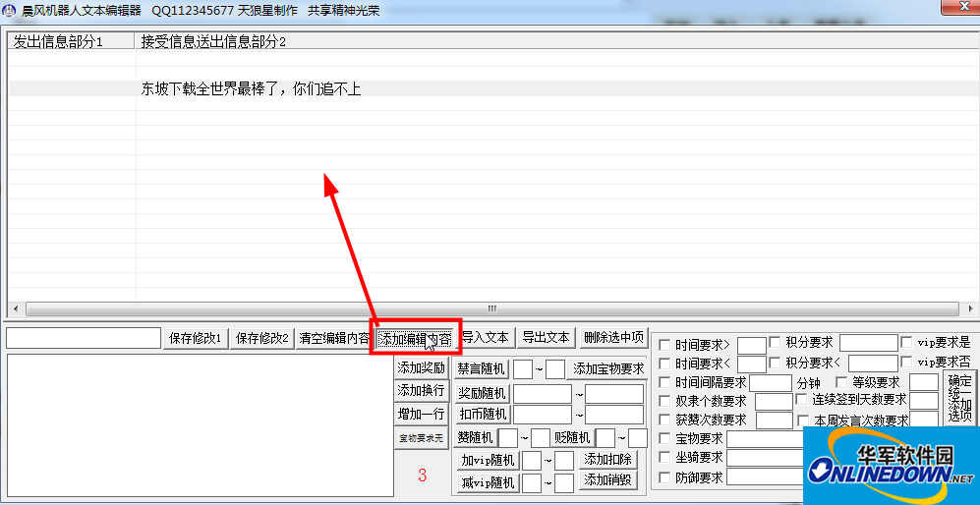Click the horizontal scrollbar right arrow

[x=969, y=309]
